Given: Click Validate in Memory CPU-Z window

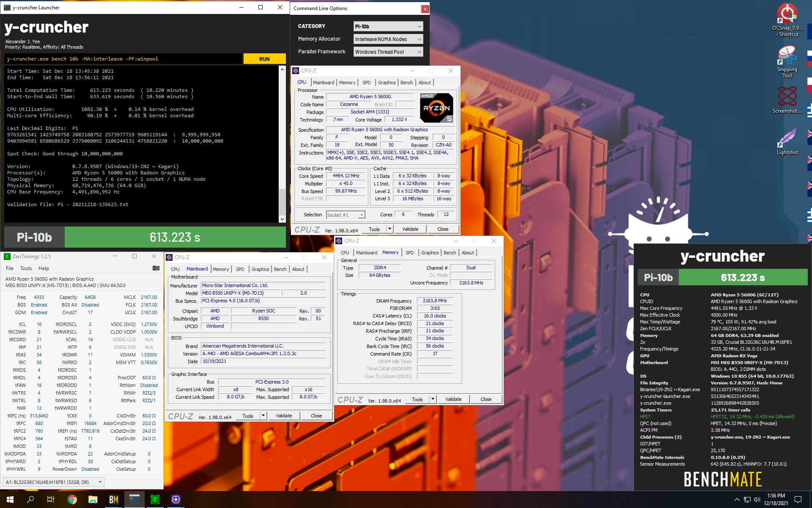Looking at the screenshot, I should [x=453, y=399].
